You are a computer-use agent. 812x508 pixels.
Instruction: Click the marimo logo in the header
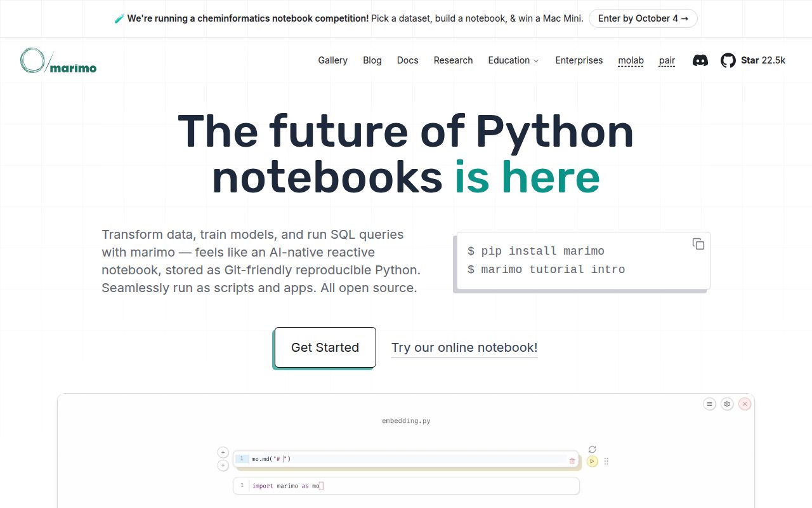pos(58,60)
